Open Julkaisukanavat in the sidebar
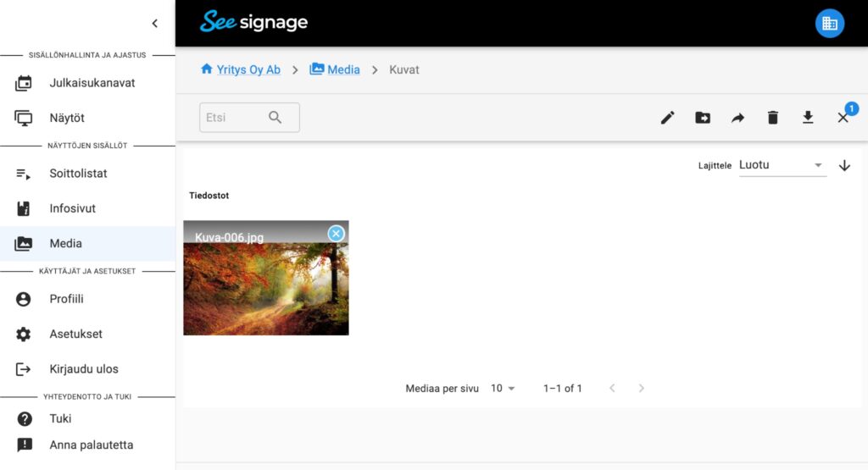The height and width of the screenshot is (470, 868). coord(92,83)
